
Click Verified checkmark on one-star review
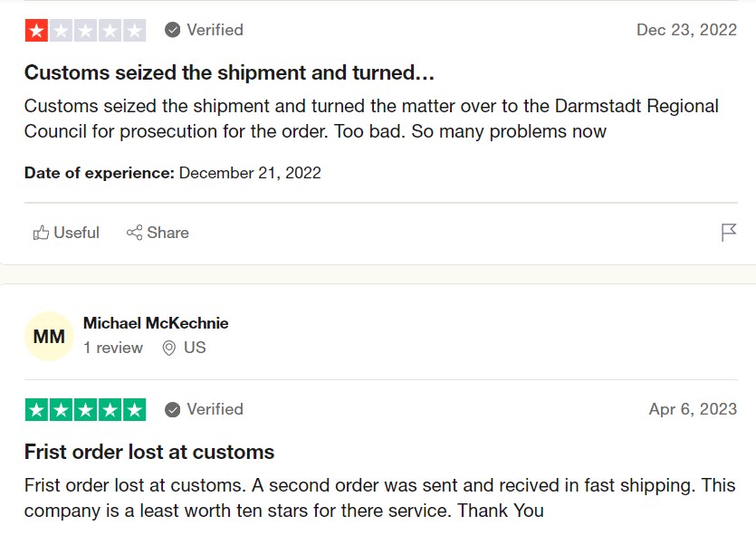click(x=172, y=30)
